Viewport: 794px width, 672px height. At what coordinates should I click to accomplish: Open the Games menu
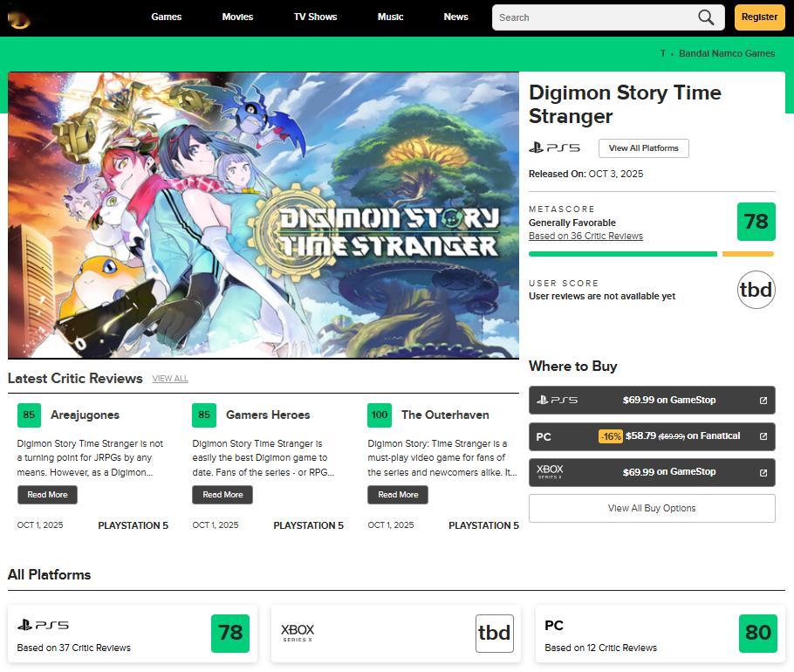click(x=166, y=17)
